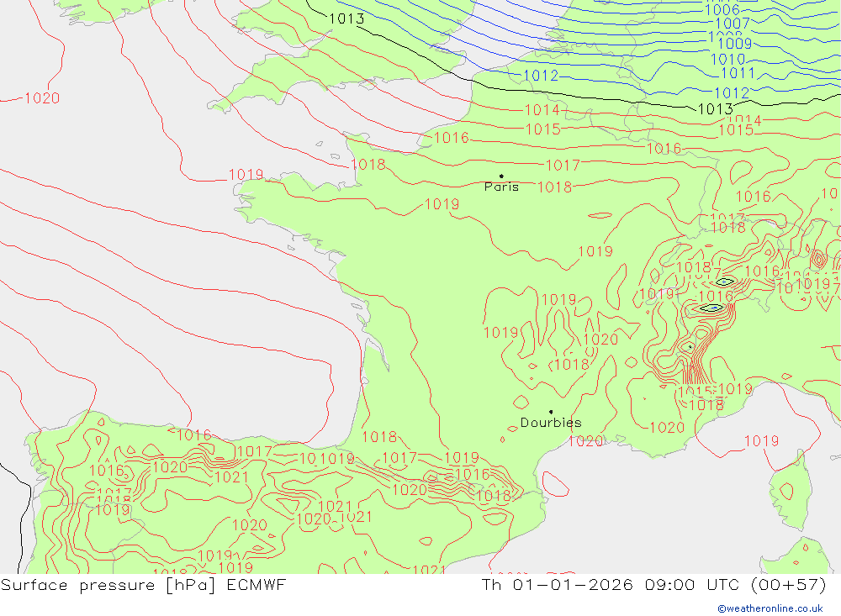
Task: Click the black 1013 label over Germany
Action: [x=716, y=109]
